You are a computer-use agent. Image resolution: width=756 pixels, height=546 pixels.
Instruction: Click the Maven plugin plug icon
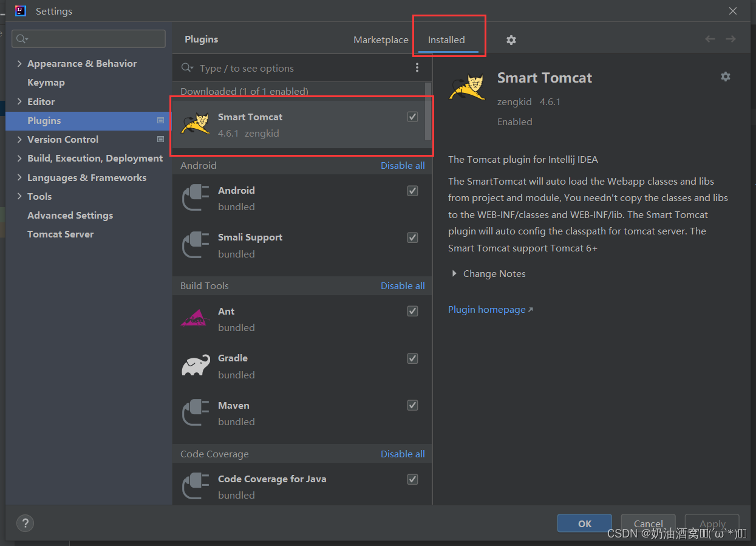pyautogui.click(x=196, y=413)
